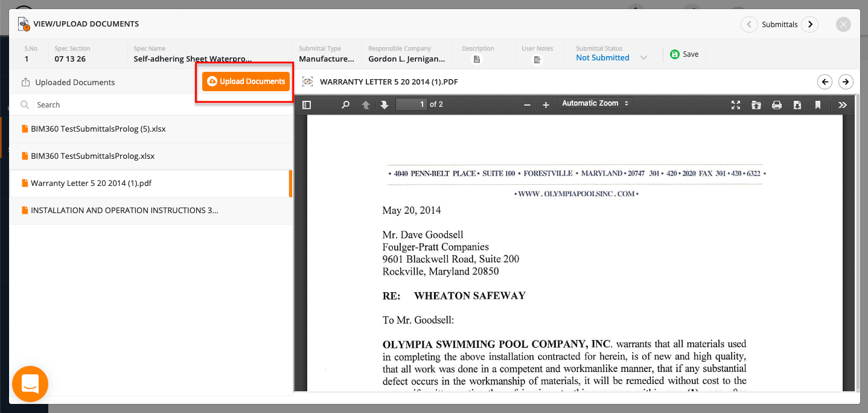Open the Description document icon
Viewport: 868px width, 413px height.
(477, 59)
